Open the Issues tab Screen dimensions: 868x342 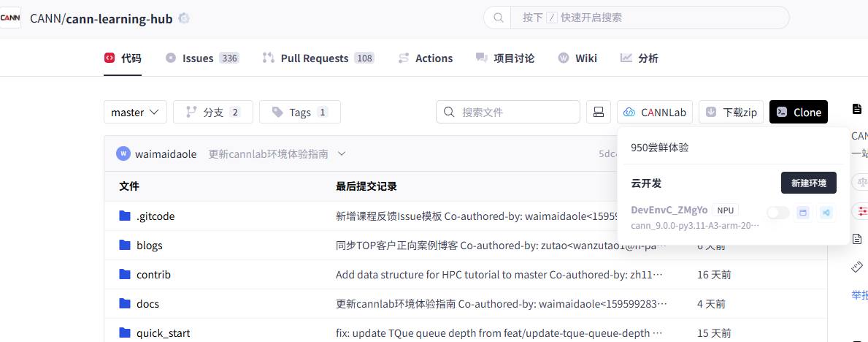(x=202, y=58)
